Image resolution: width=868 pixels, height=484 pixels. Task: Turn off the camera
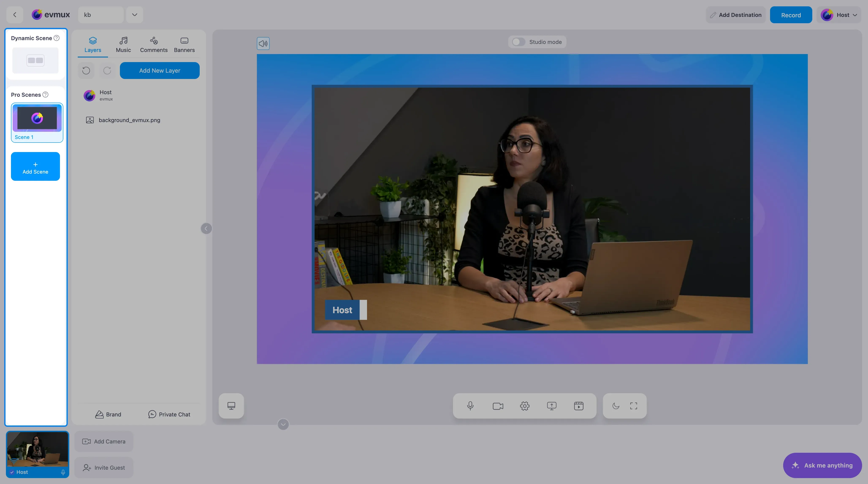498,406
